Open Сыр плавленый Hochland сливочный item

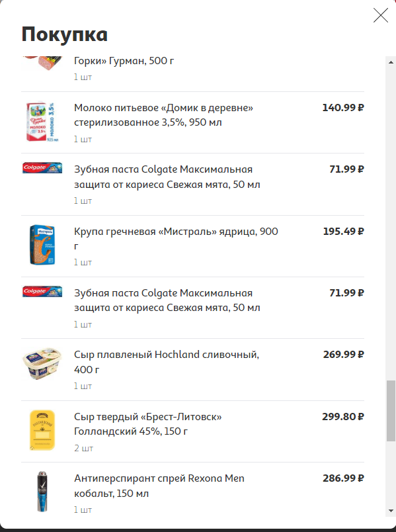[x=167, y=362]
